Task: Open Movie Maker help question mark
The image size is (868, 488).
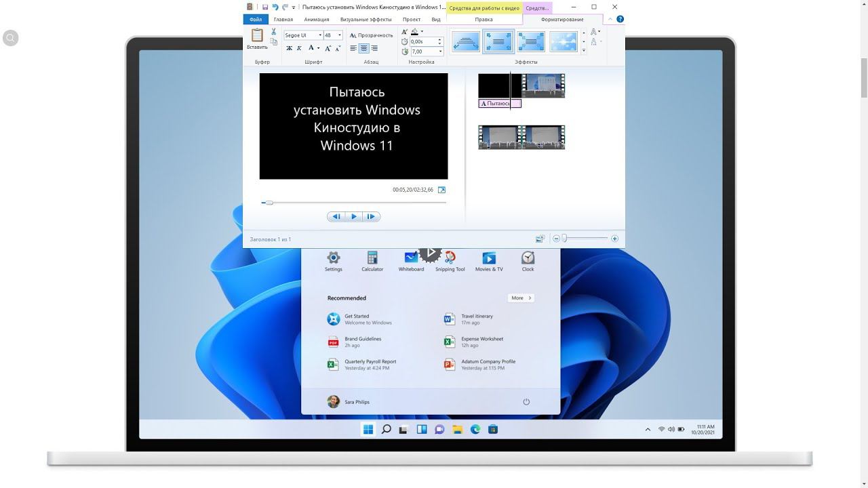Action: click(620, 19)
